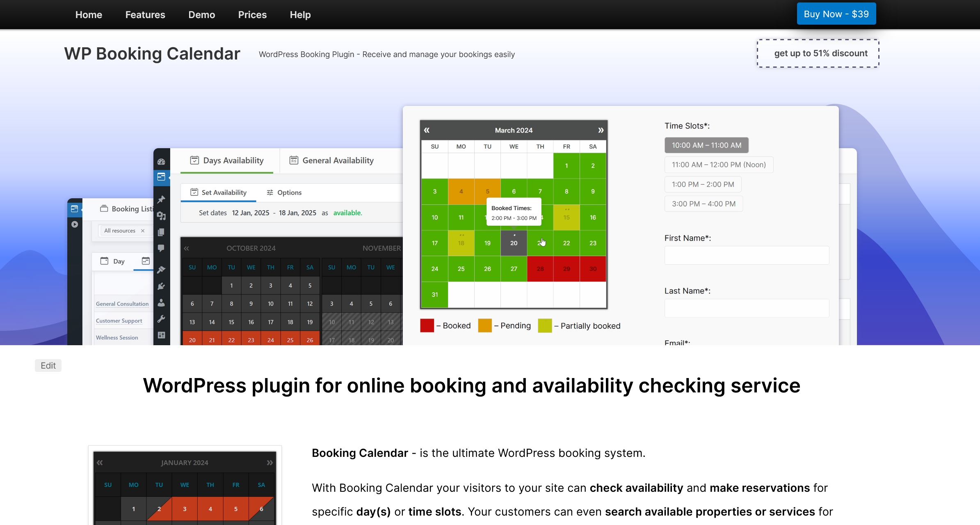This screenshot has height=525, width=980.
Task: Open Wellness Session resource link
Action: tap(117, 337)
